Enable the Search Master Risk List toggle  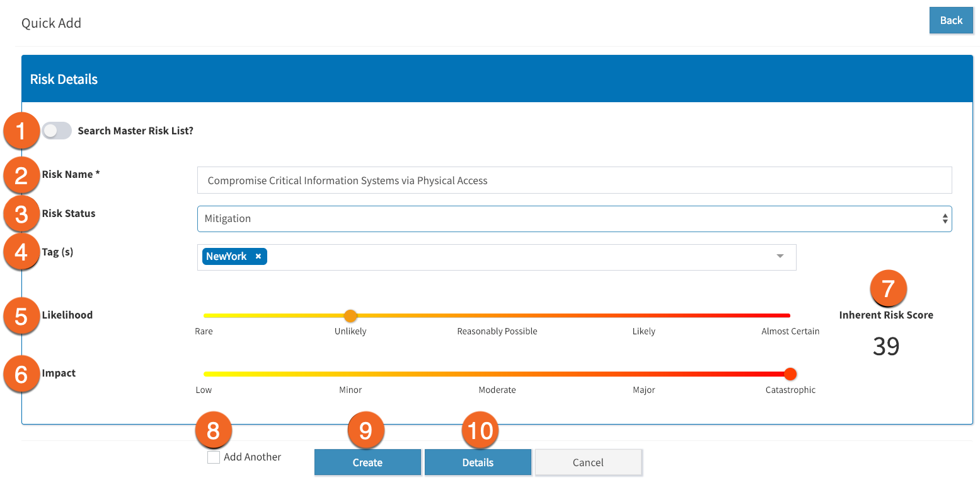[57, 131]
